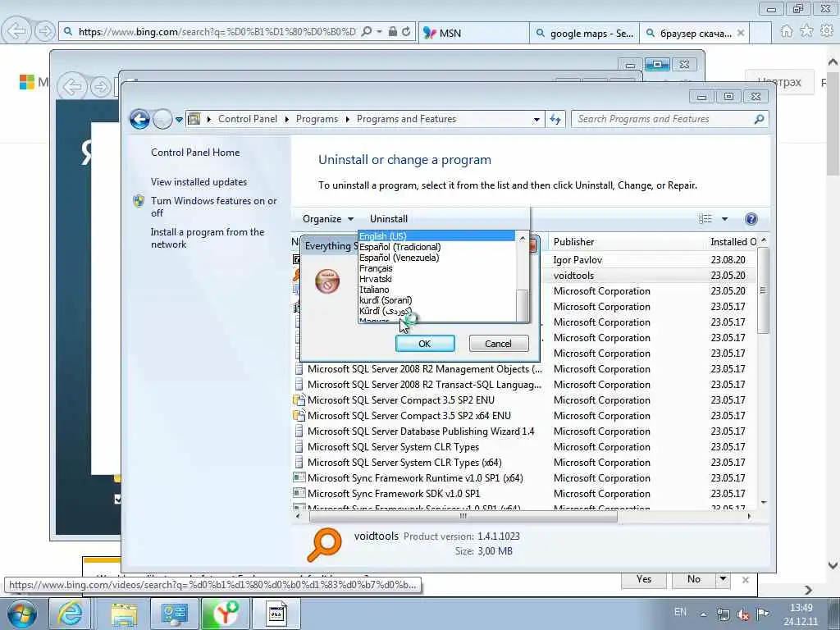Expand the address bar history dropdown
Viewport: 840px width, 630px height.
pyautogui.click(x=536, y=120)
